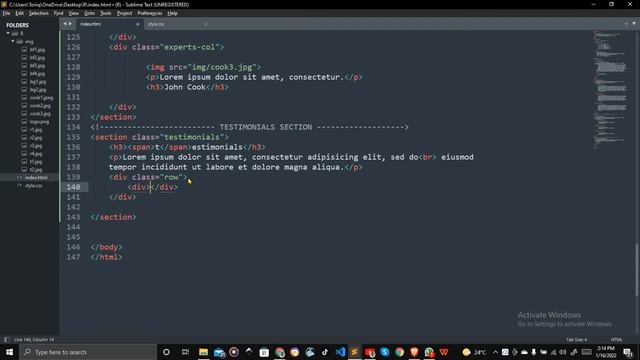
Task: Select index.html in the sidebar
Action: [36, 178]
